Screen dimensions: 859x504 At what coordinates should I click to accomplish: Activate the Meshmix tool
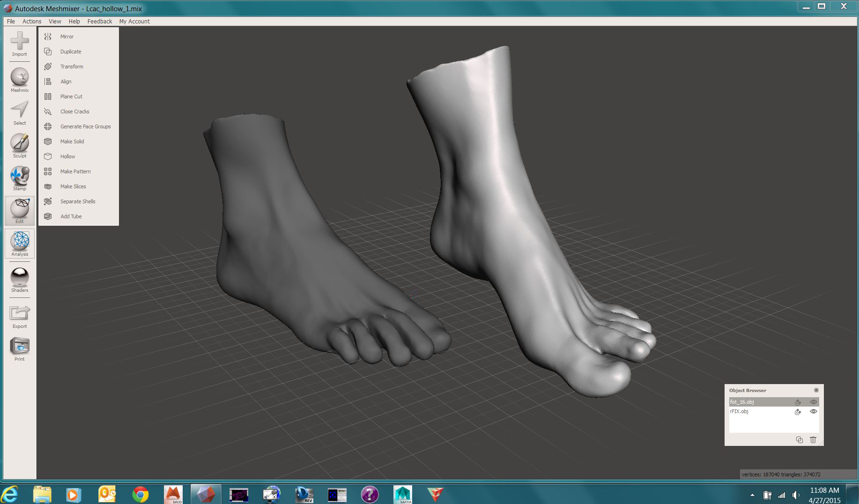coord(19,79)
